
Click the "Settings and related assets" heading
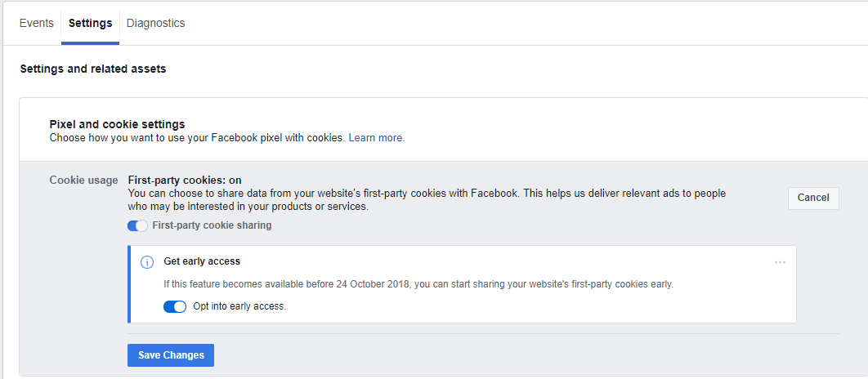pos(93,69)
